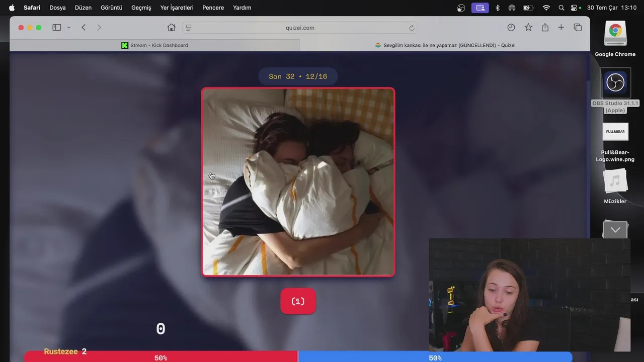The height and width of the screenshot is (362, 644).
Task: Click the blue 50% vote bar
Action: pyautogui.click(x=435, y=357)
